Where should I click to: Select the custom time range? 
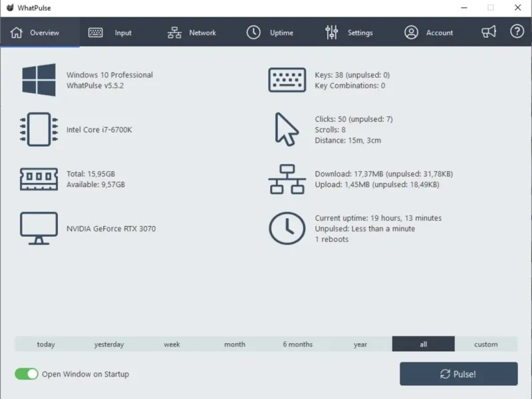[x=486, y=344]
